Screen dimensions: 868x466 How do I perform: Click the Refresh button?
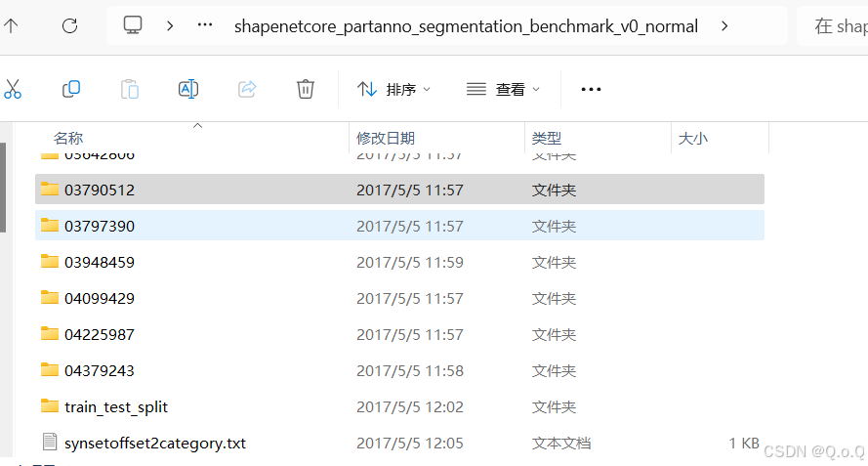click(x=69, y=25)
